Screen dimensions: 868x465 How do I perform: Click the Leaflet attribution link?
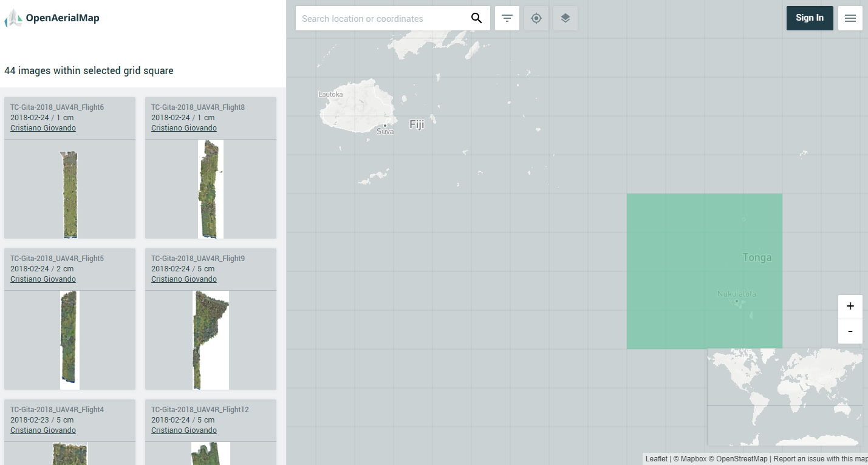[657, 459]
